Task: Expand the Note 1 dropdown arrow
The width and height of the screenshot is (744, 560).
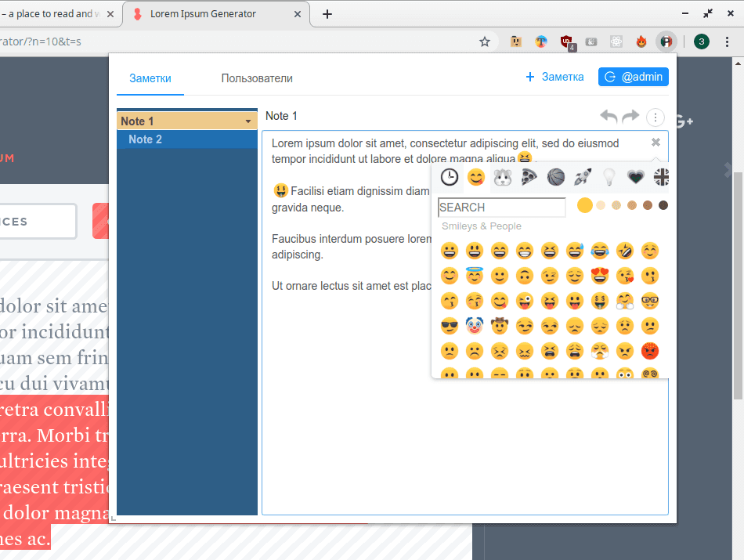Action: [x=249, y=121]
